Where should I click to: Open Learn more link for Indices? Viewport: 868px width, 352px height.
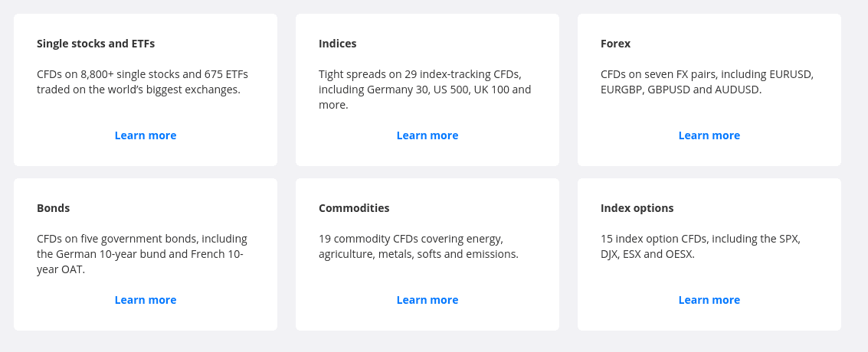(427, 135)
